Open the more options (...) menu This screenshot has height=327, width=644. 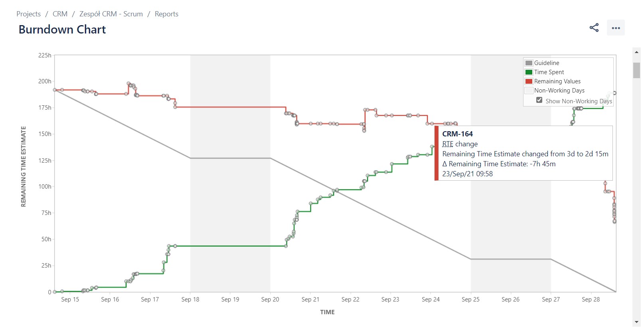(616, 28)
